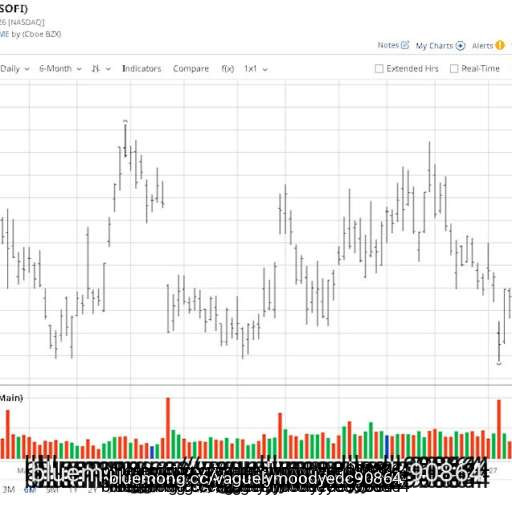Open the Notes edit icon
The image size is (512, 512).
pos(405,45)
